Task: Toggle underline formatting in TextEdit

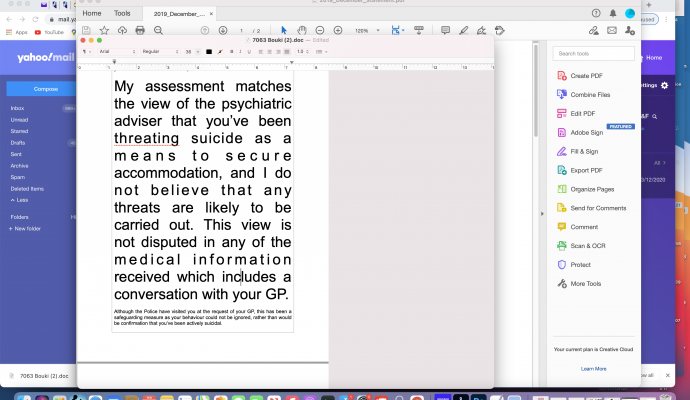Action: tap(247, 51)
